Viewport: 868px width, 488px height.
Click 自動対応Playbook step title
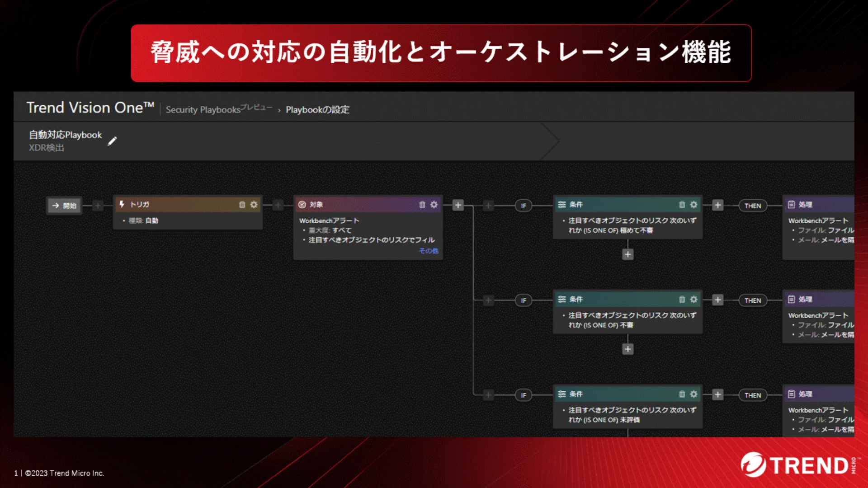point(66,135)
